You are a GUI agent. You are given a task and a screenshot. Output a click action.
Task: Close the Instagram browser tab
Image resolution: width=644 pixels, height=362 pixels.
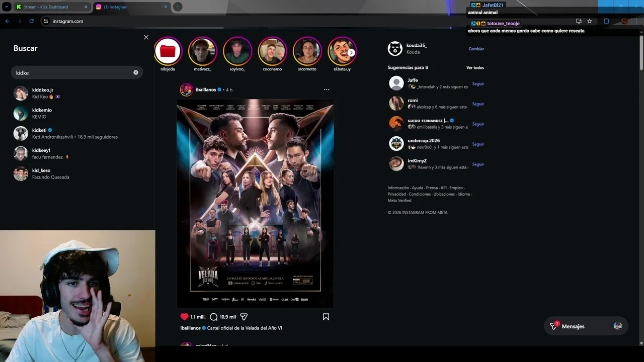[166, 7]
